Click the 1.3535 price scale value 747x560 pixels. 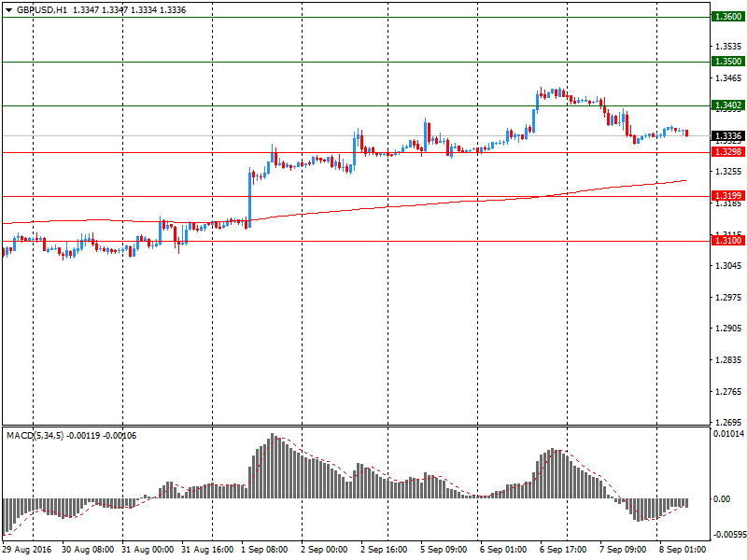[728, 46]
